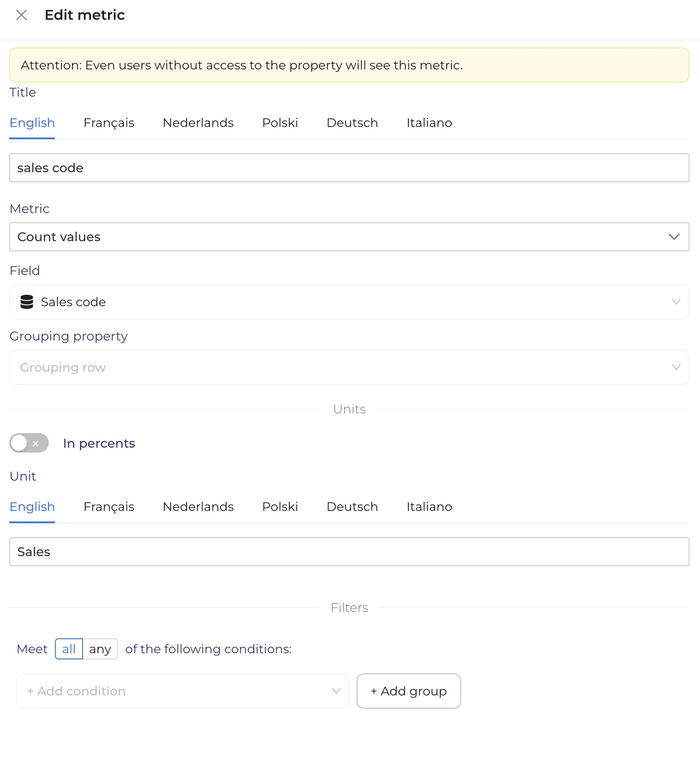The width and height of the screenshot is (700, 760).
Task: Open the Sales code field dropdown
Action: coord(349,302)
